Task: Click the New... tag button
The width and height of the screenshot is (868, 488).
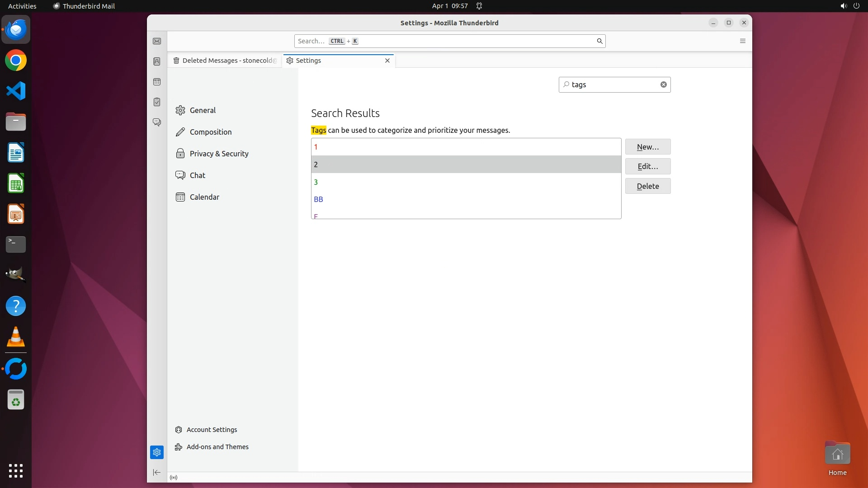Action: tap(647, 147)
